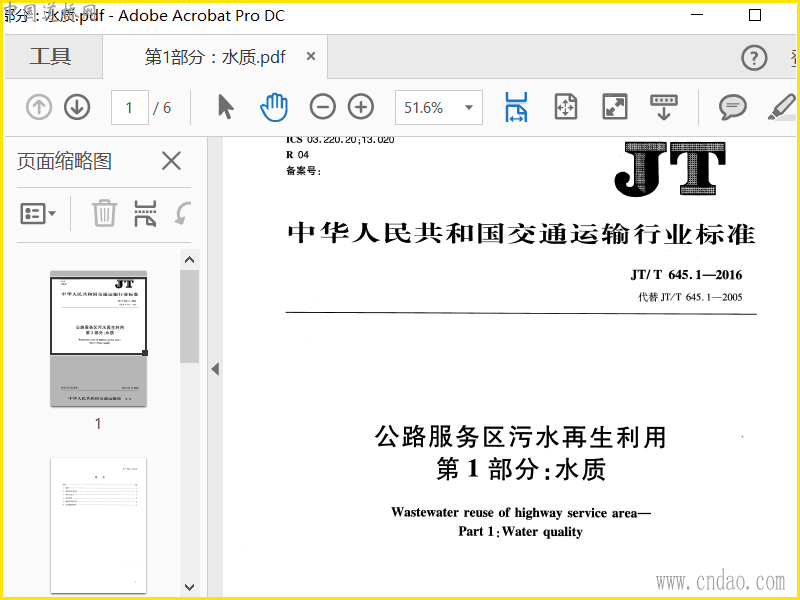Click the Wastewater reuse of highway service area line
Viewport: 800px width, 600px height.
point(521,512)
